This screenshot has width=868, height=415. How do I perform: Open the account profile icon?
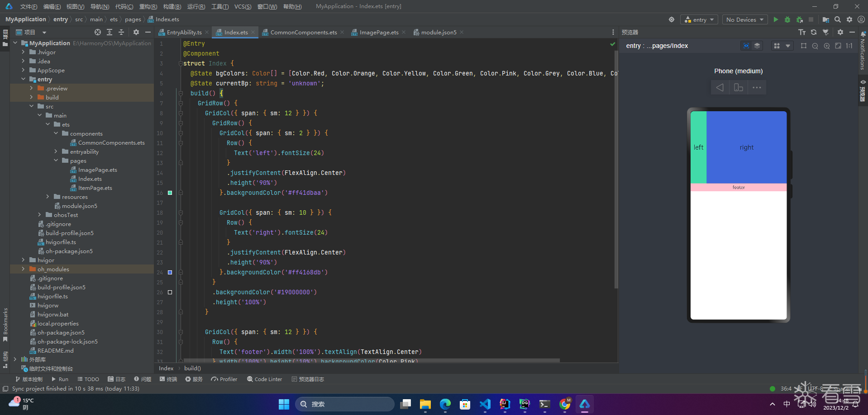(861, 19)
